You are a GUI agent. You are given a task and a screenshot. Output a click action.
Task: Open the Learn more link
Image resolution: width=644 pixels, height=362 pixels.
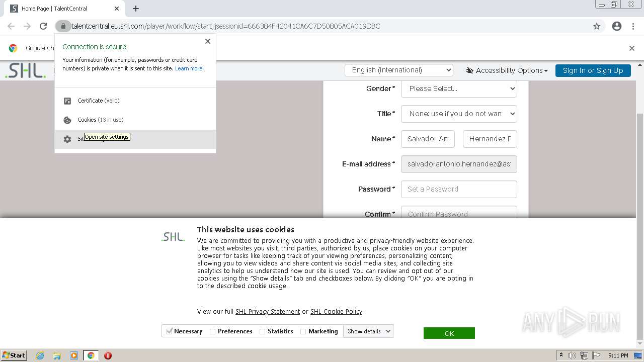[x=189, y=68]
